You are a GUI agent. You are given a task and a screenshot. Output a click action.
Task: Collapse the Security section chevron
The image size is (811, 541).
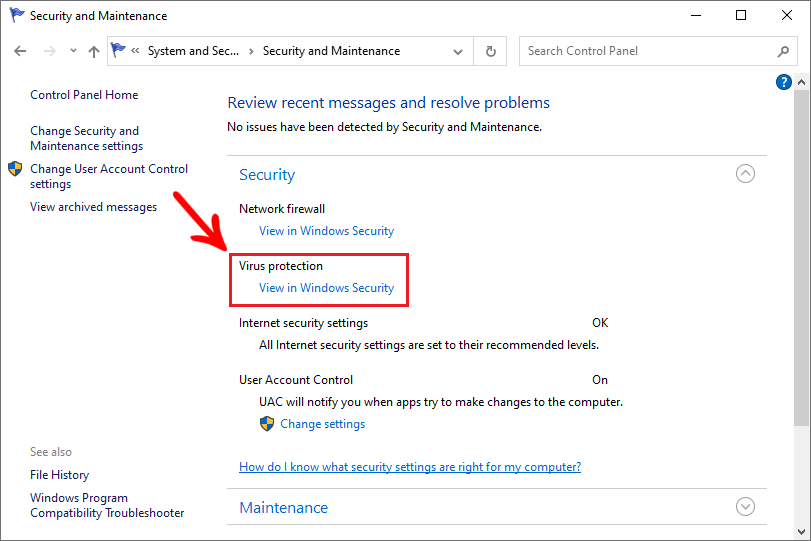[x=745, y=173]
